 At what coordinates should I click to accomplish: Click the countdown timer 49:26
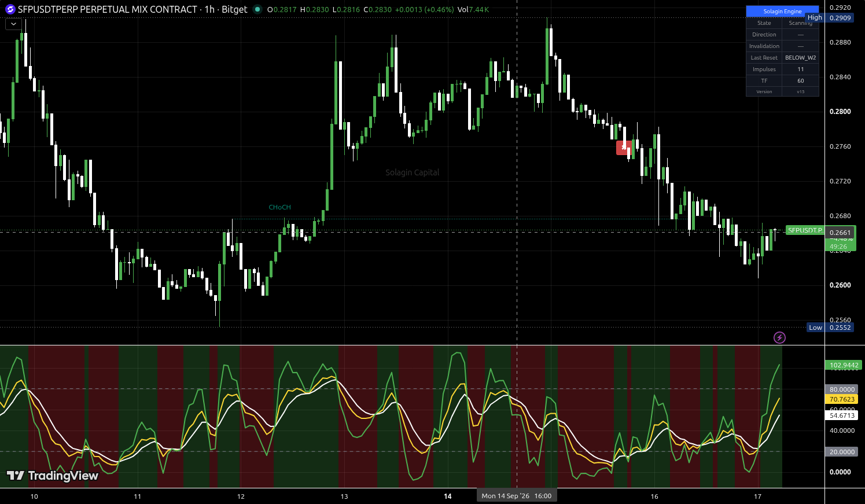tap(838, 247)
